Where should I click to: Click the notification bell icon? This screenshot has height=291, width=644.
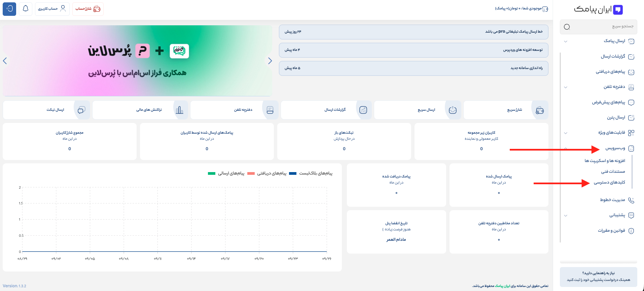(26, 9)
